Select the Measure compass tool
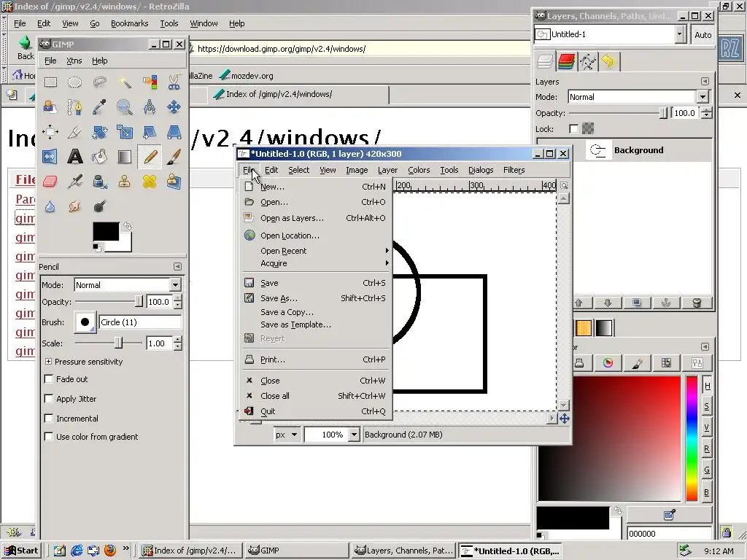This screenshot has width=747, height=560. tap(150, 107)
